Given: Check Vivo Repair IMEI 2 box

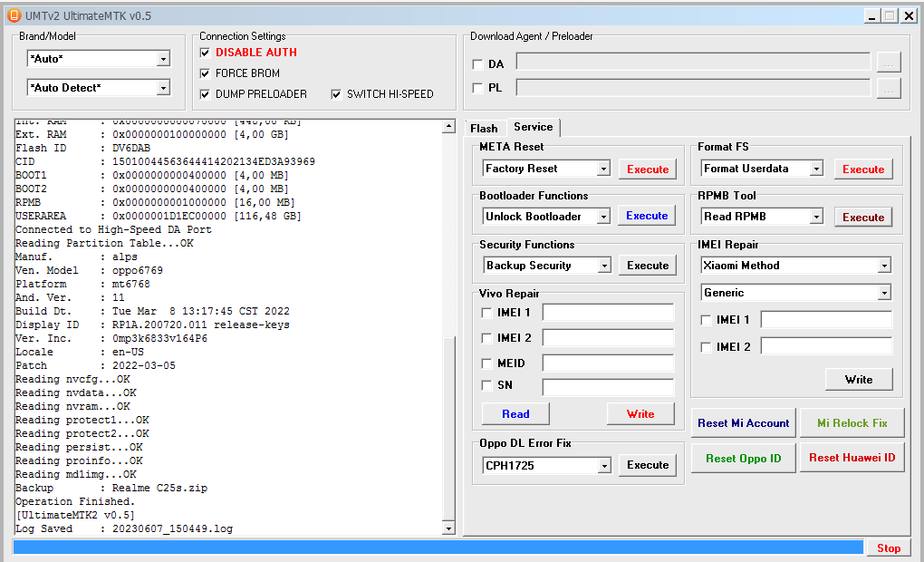Looking at the screenshot, I should (486, 338).
